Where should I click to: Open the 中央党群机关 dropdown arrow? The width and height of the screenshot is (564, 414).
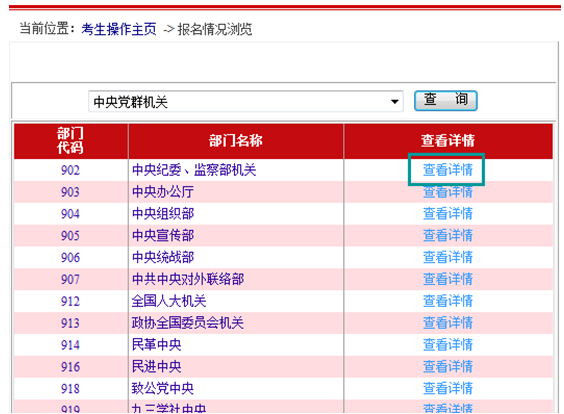(x=395, y=102)
